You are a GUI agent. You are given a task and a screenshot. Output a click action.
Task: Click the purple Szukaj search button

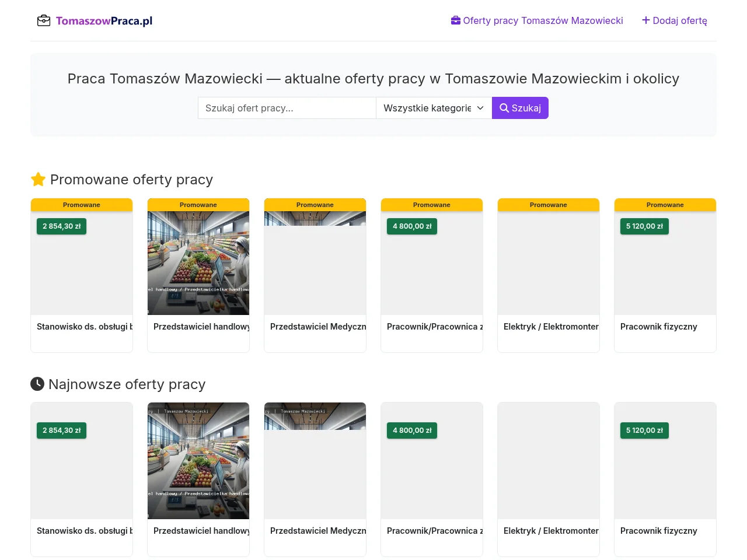click(520, 108)
